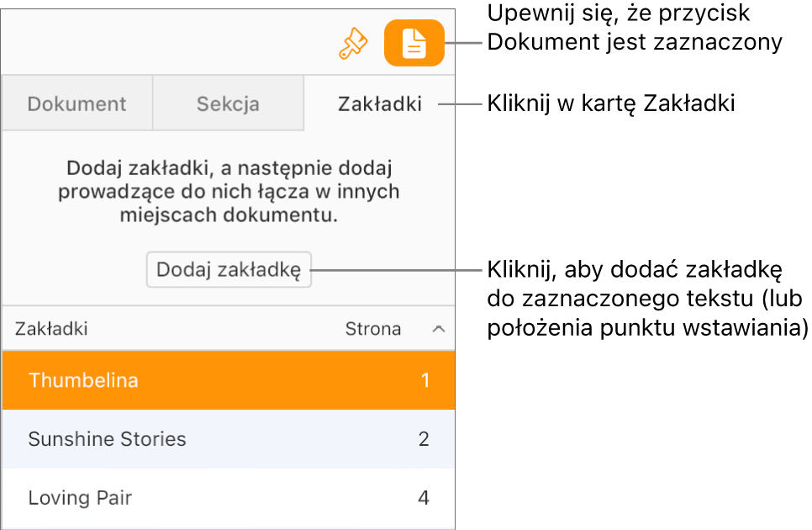
Task: Open document settings via the document icon
Action: click(414, 42)
